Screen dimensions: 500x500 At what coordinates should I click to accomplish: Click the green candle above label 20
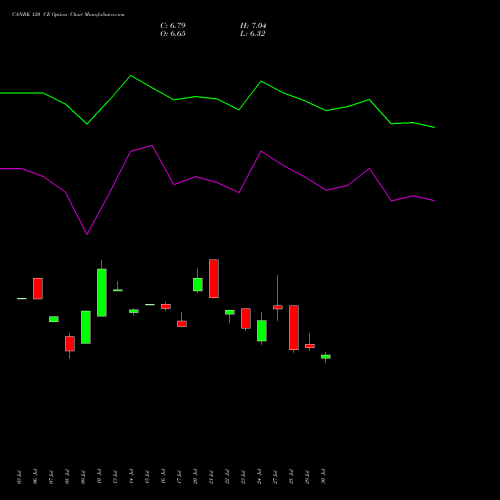pyautogui.click(x=198, y=285)
